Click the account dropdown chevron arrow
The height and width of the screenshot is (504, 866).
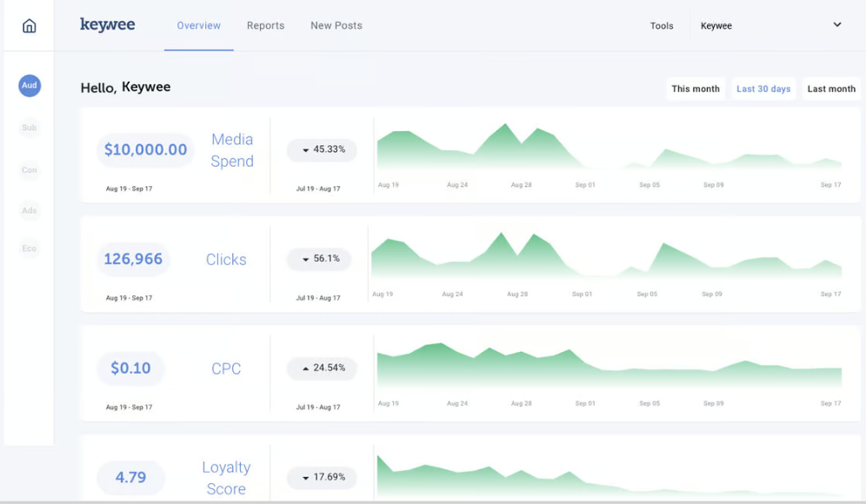click(837, 25)
